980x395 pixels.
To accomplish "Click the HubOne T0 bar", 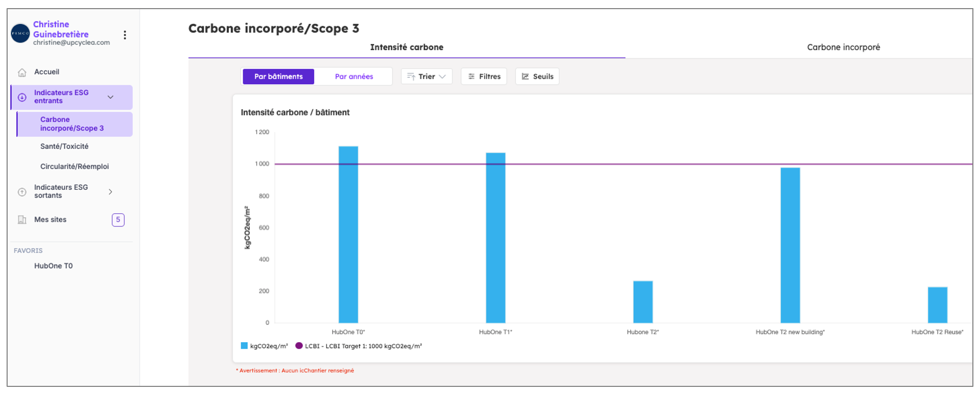I will pos(348,235).
